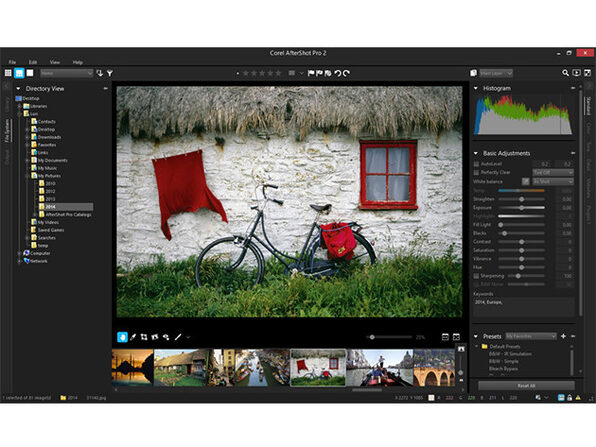
Task: Click the white balance eyedropper button
Action: pyautogui.click(x=526, y=181)
